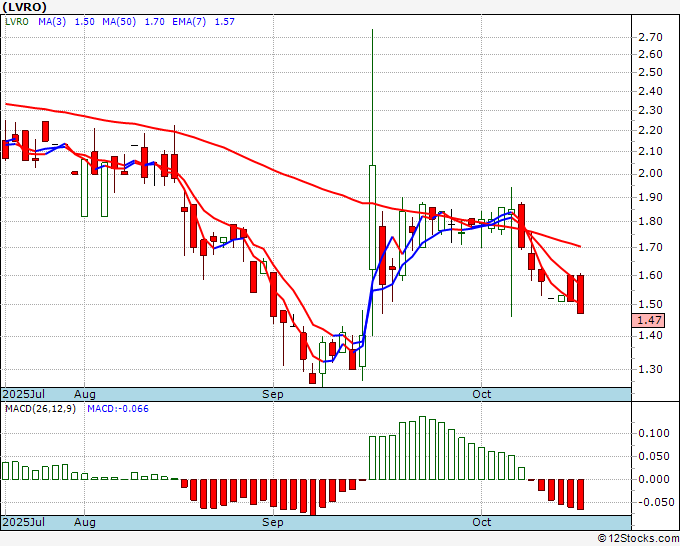Click the current price tag 1.47
The height and width of the screenshot is (546, 680).
pos(649,320)
